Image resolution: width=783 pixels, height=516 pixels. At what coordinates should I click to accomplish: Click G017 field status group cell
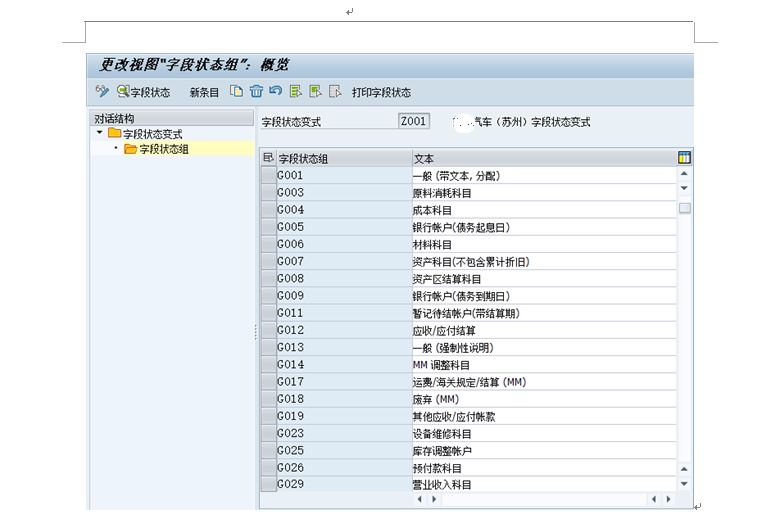pos(344,382)
